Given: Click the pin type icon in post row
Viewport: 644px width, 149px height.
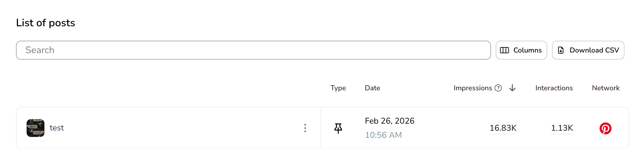Looking at the screenshot, I should 338,128.
